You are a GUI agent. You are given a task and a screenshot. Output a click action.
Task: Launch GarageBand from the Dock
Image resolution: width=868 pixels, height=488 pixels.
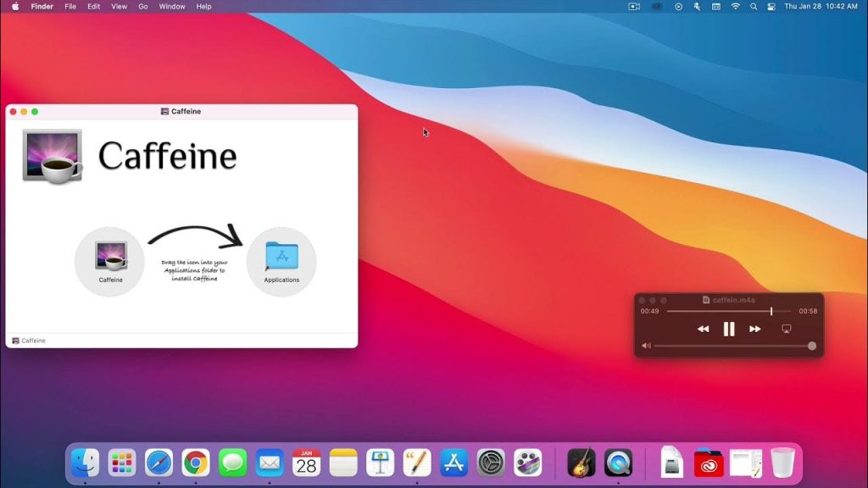(x=580, y=463)
